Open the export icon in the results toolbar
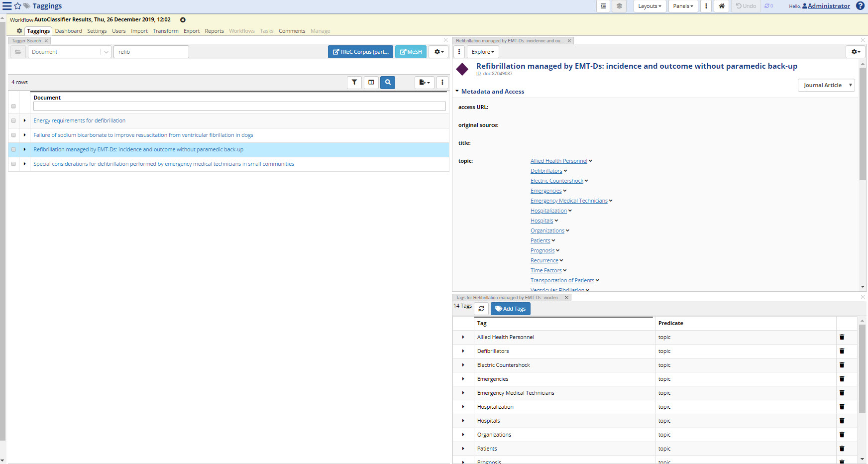This screenshot has width=868, height=464. pyautogui.click(x=424, y=82)
